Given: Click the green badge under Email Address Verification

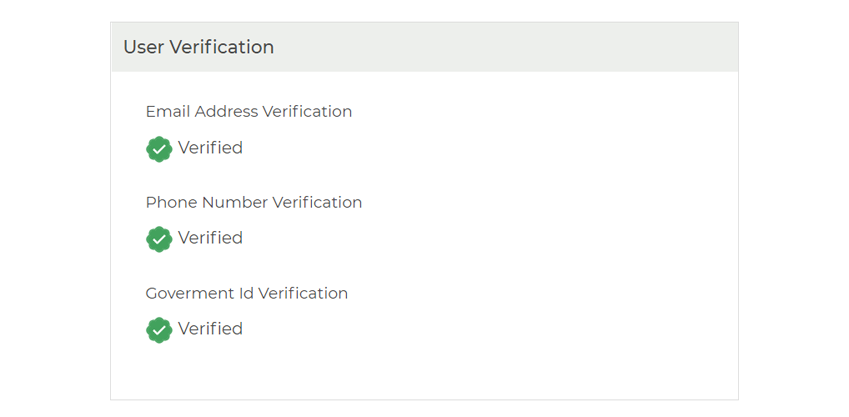Looking at the screenshot, I should coord(159,149).
